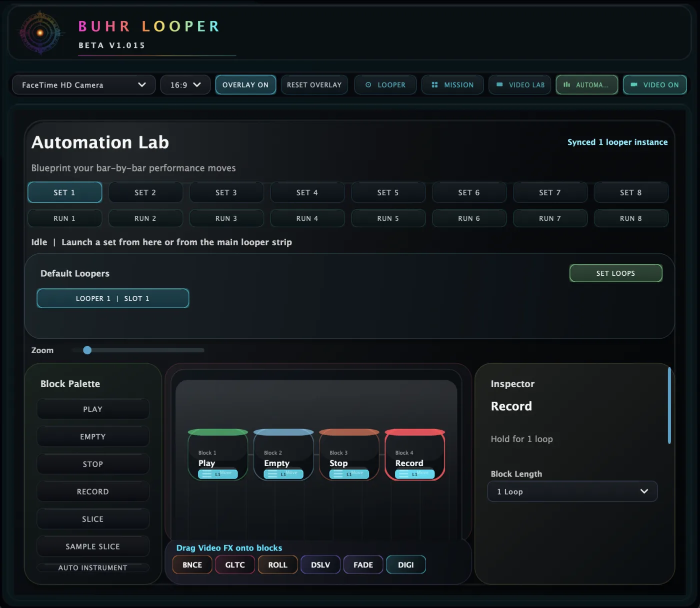
Task: Click Block 1 Play's L1 move handle
Action: (x=218, y=474)
